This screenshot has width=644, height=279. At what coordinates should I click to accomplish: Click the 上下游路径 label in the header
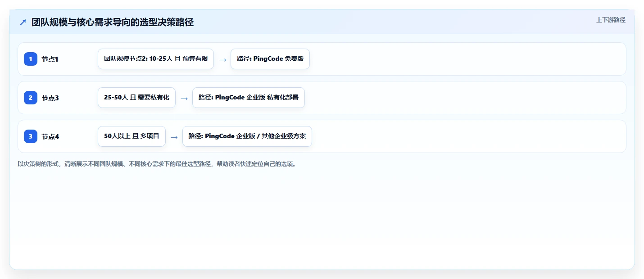pos(611,20)
